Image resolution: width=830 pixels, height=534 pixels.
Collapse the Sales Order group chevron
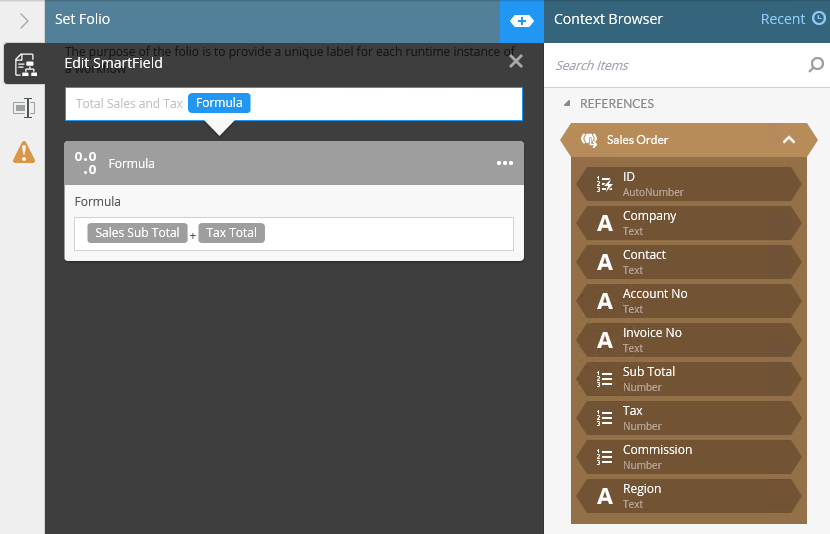tap(789, 140)
